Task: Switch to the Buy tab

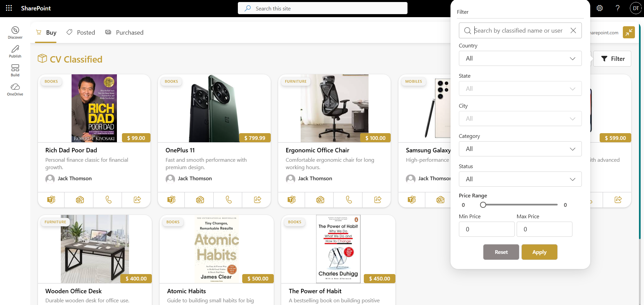Action: [46, 33]
